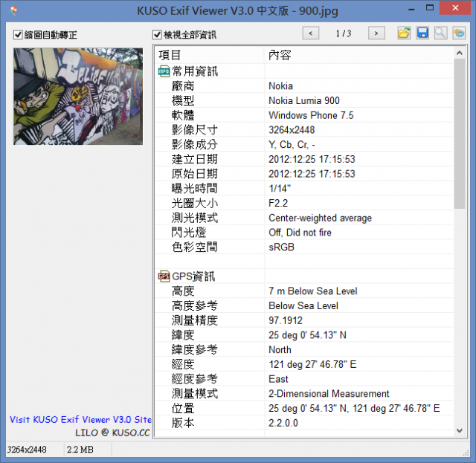
Task: Go to the previous image with the < button
Action: 311,33
